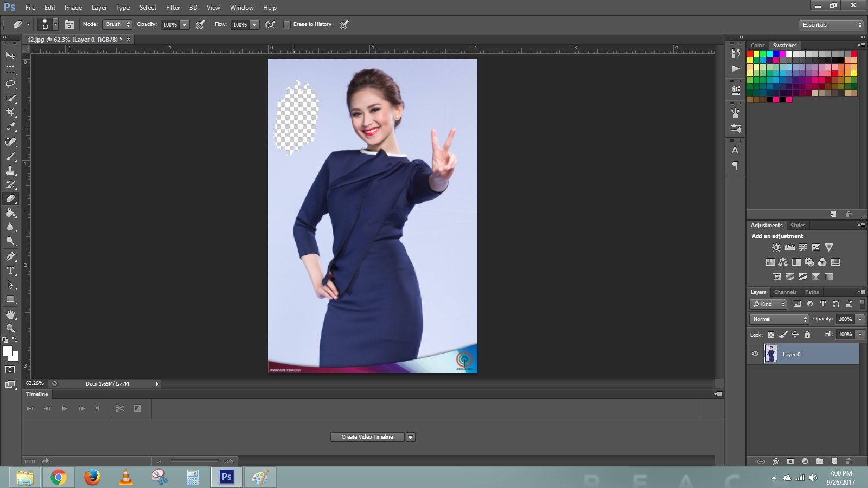Open the layer blend mode Normal dropdown
Screen dimensions: 868x488
(x=779, y=319)
